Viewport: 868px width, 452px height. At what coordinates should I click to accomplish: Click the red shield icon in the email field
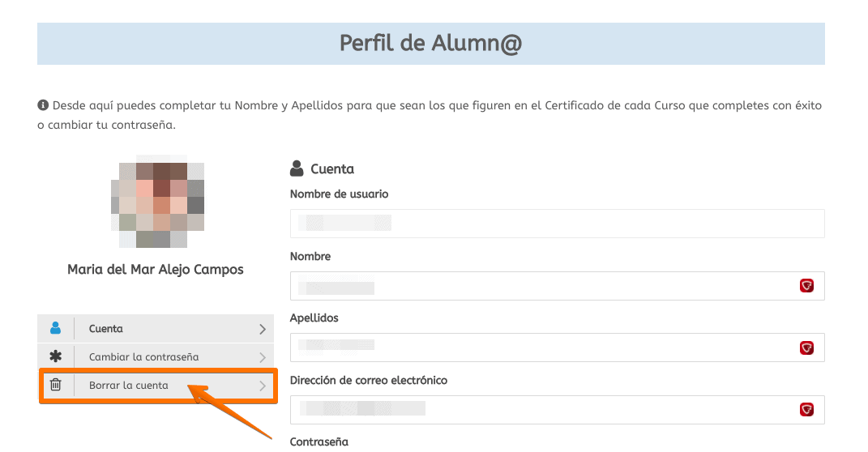coord(806,409)
